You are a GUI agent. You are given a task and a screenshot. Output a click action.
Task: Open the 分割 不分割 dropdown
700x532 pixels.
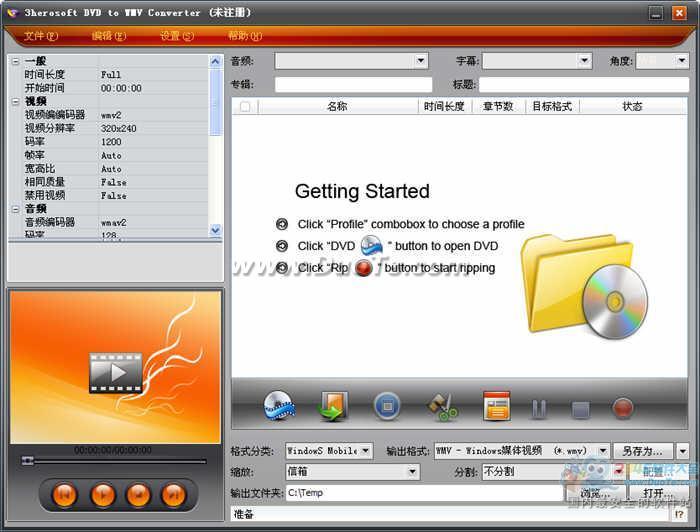pyautogui.click(x=618, y=472)
